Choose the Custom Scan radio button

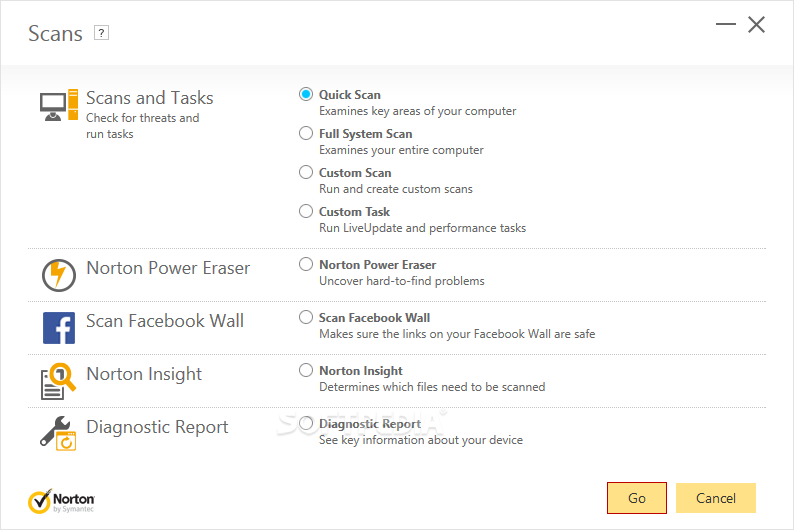pos(306,172)
